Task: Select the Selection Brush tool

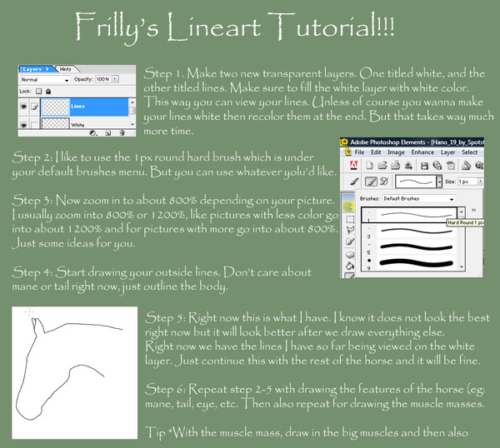Action: tap(350, 242)
